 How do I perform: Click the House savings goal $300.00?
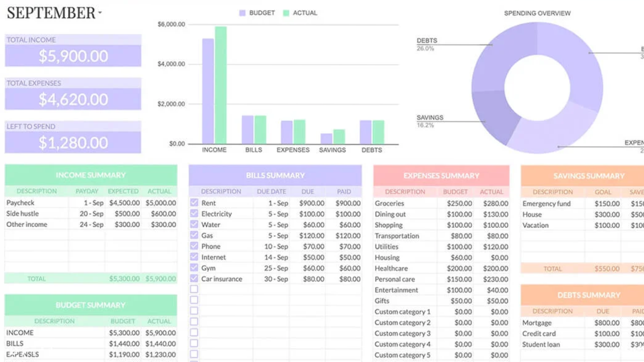click(607, 215)
